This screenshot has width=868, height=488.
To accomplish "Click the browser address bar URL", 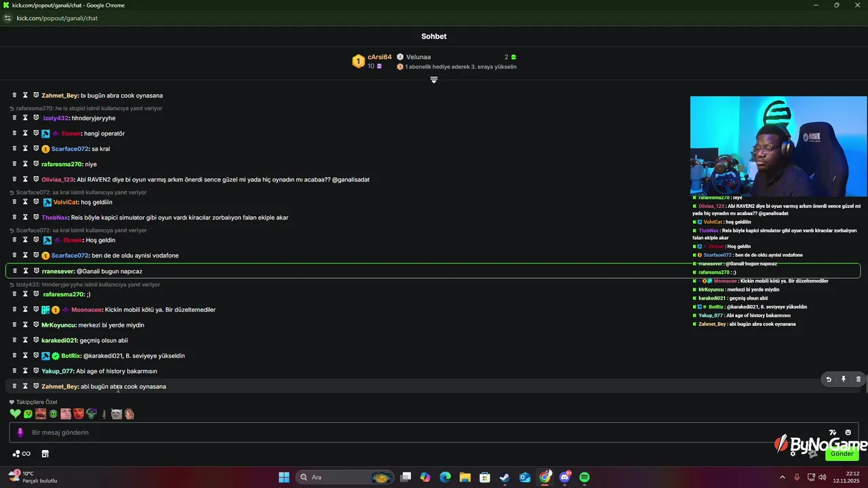I will pos(57,18).
